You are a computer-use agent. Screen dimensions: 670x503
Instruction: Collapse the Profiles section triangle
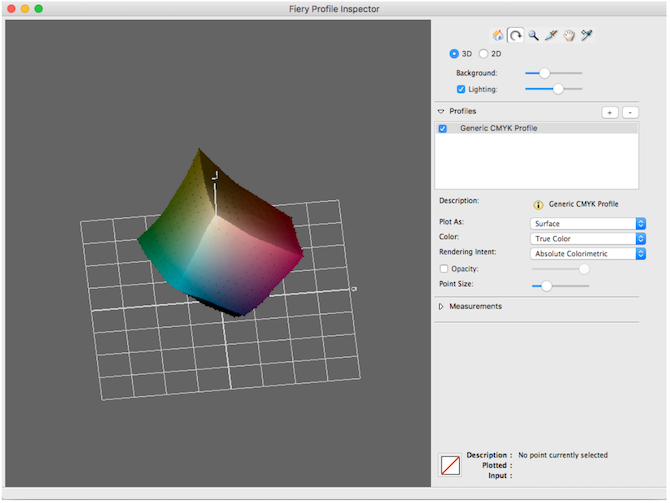click(x=441, y=112)
